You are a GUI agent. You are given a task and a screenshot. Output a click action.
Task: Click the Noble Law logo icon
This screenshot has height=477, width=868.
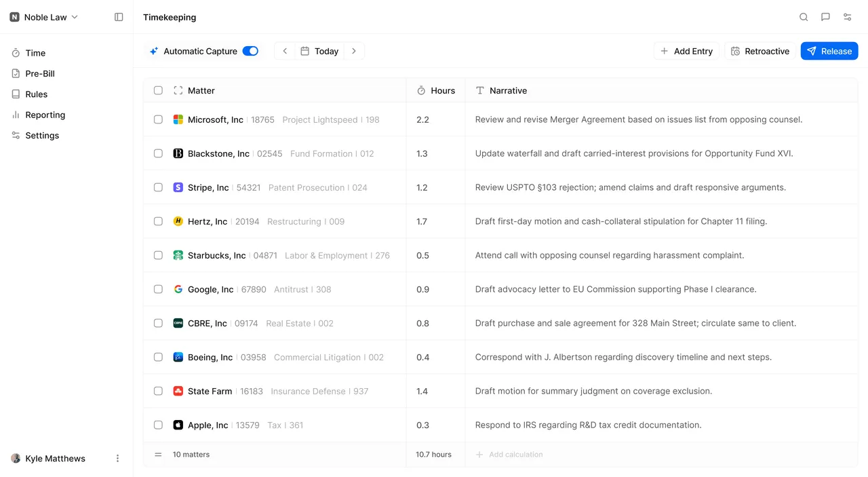(x=14, y=17)
